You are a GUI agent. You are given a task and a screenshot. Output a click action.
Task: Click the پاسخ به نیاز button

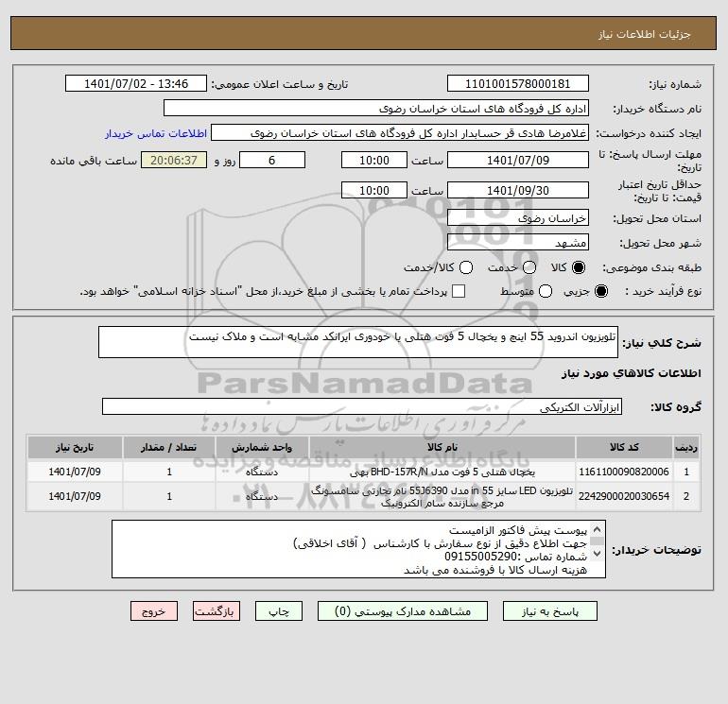point(549,611)
